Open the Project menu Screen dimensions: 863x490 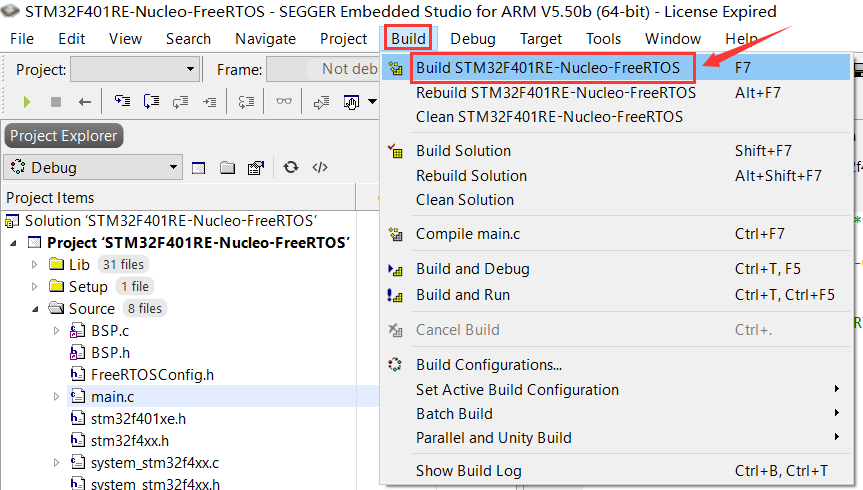click(x=343, y=39)
